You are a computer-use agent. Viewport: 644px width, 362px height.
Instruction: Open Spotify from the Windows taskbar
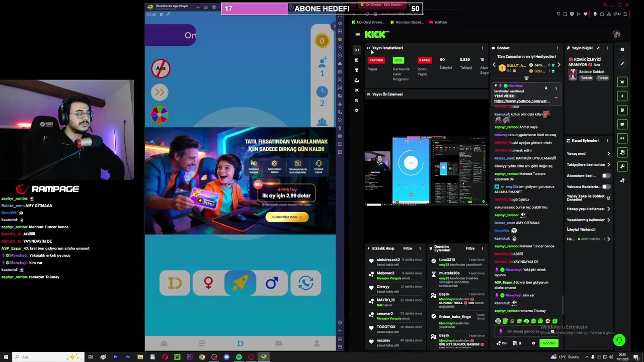[238, 357]
